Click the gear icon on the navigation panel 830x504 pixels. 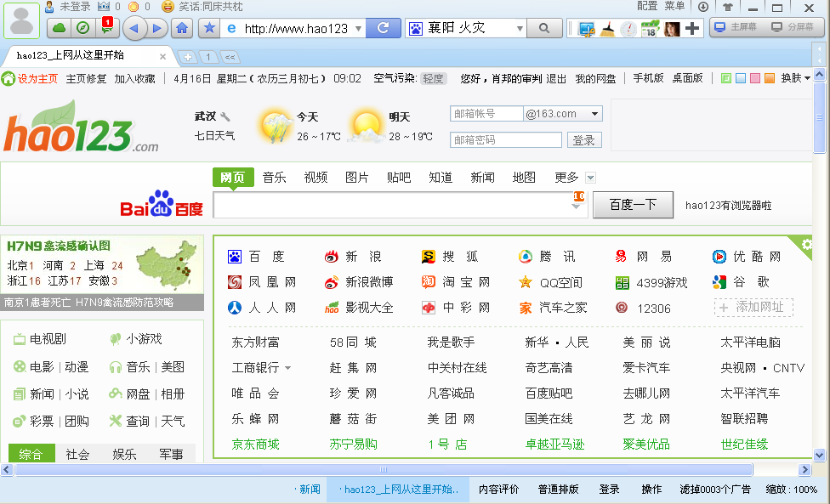[806, 245]
